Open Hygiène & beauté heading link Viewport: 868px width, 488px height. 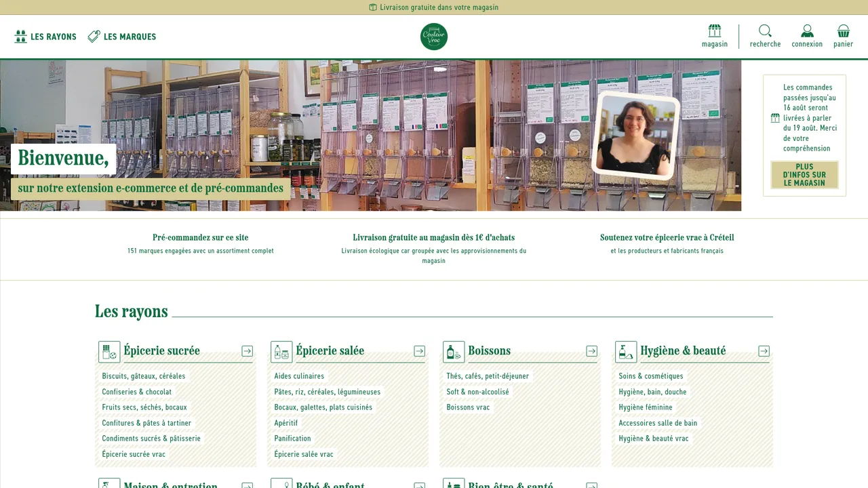(683, 351)
